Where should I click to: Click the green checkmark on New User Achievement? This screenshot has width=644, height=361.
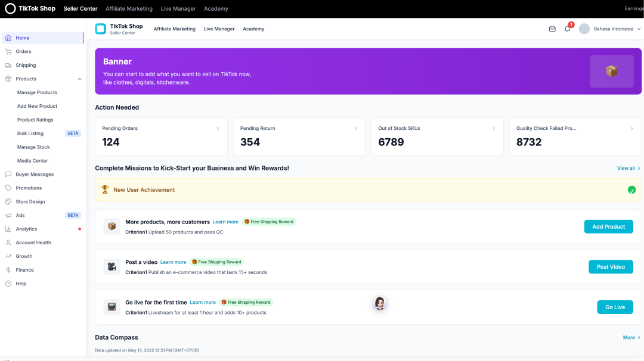click(631, 190)
